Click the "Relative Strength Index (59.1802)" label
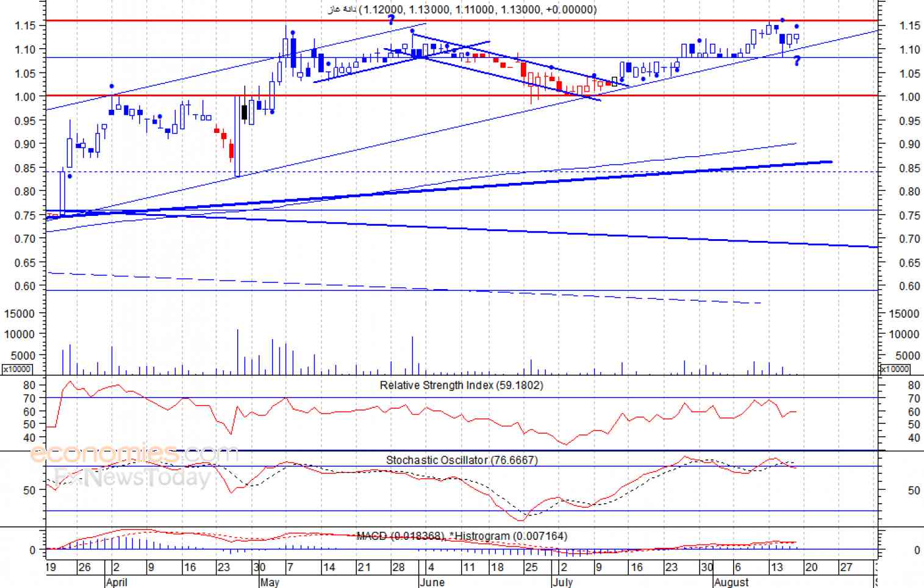 tap(461, 385)
